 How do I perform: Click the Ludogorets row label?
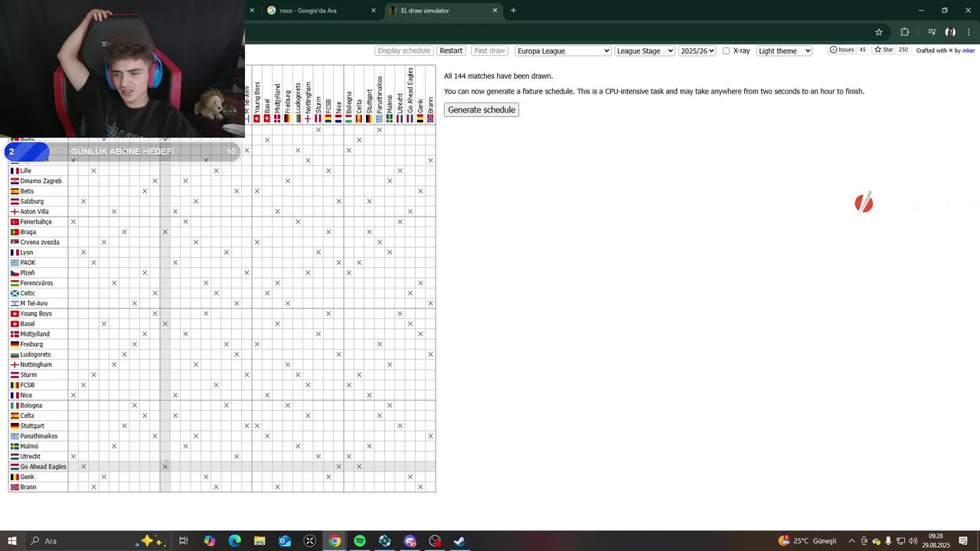click(35, 355)
